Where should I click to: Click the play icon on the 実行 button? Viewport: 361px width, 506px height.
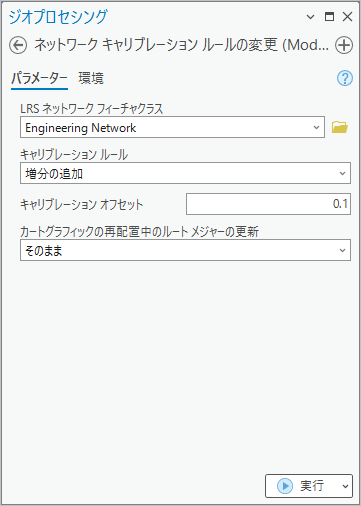pyautogui.click(x=285, y=486)
